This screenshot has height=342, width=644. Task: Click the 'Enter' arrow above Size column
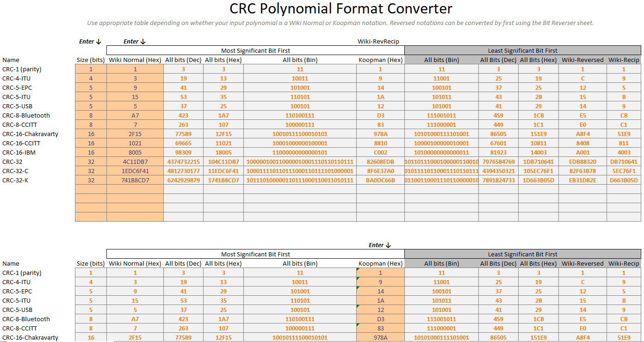90,41
